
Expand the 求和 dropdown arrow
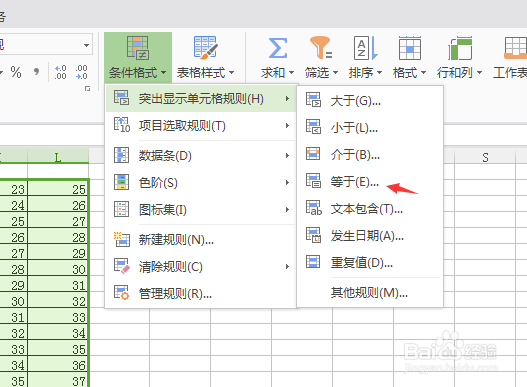point(291,72)
